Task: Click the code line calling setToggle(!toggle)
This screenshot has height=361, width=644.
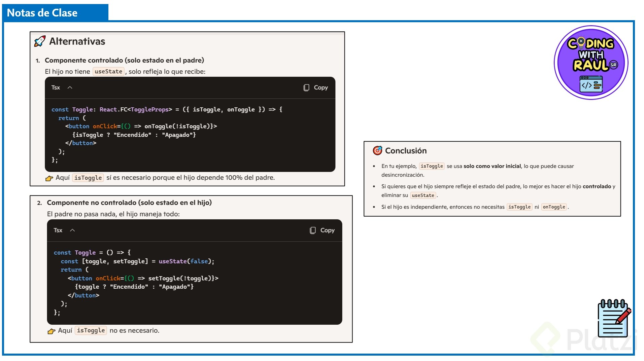Action: [143, 278]
